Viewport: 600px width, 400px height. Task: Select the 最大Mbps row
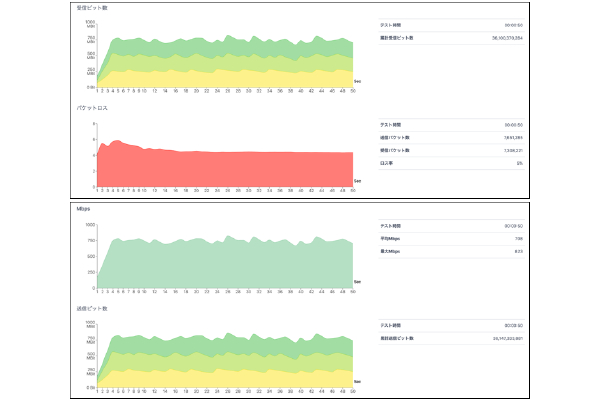coord(450,253)
